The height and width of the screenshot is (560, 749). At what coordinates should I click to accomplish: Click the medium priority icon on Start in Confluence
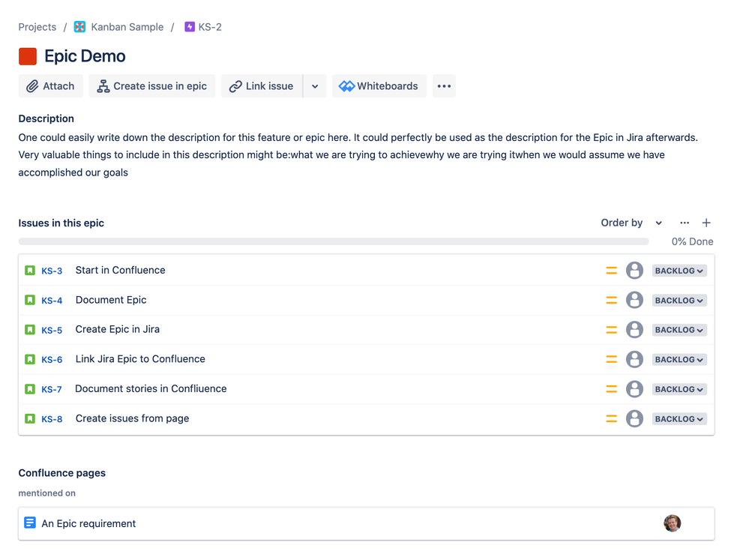coord(612,271)
